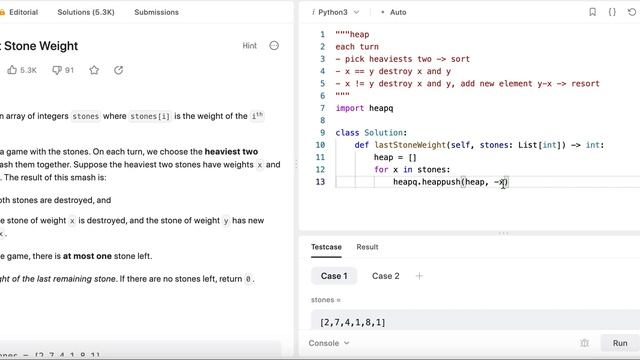The height and width of the screenshot is (360, 640).
Task: Reset code with the revert arrow icon
Action: tap(631, 12)
